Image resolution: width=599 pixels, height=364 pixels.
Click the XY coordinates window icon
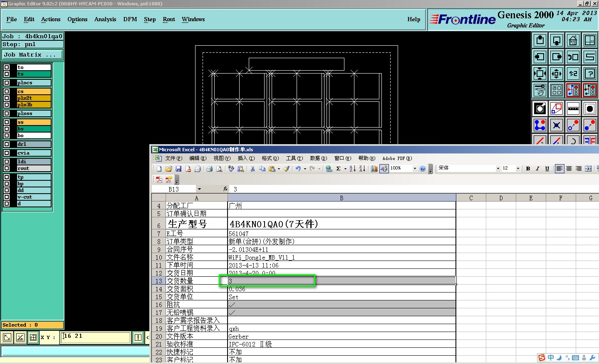pos(590,40)
